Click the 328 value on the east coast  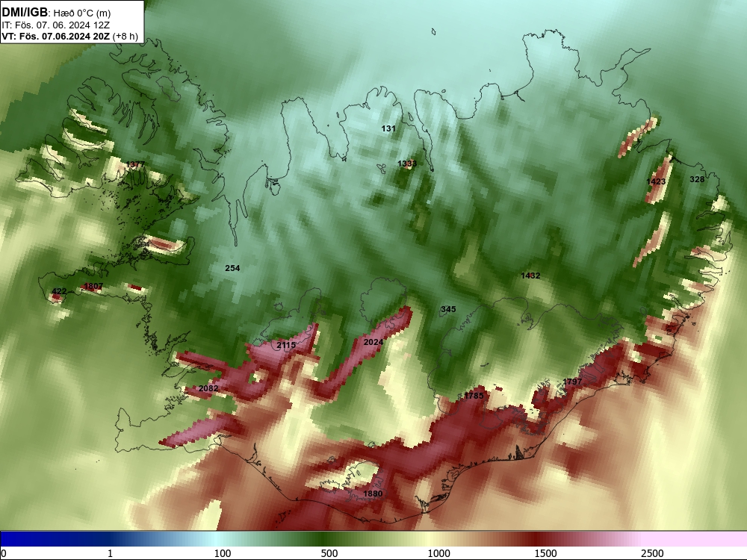point(697,179)
